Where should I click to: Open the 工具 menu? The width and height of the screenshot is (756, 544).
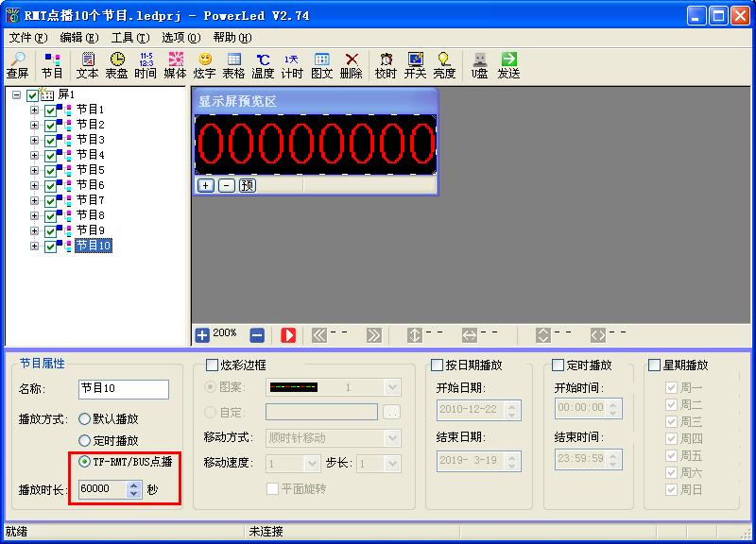point(129,38)
